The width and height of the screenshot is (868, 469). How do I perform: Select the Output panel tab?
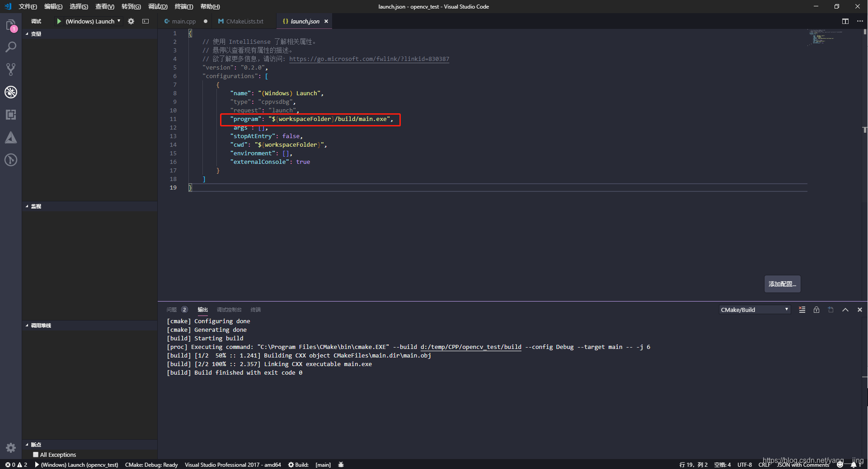coord(202,310)
